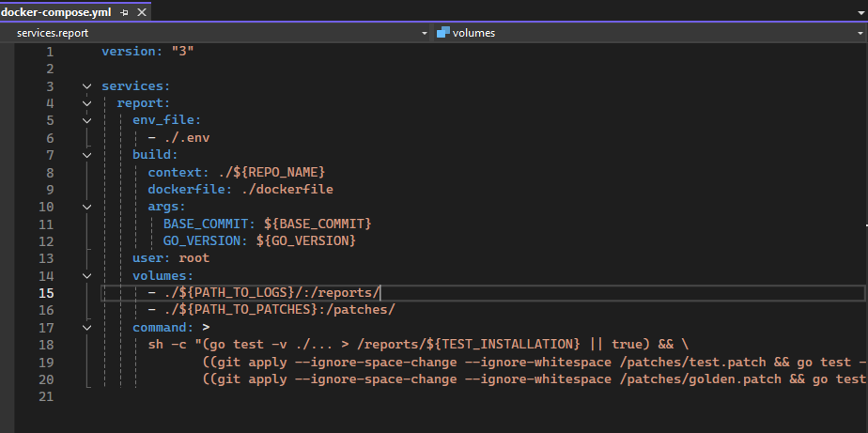This screenshot has height=433, width=868.
Task: Click line number 1 in the gutter
Action: (x=50, y=52)
